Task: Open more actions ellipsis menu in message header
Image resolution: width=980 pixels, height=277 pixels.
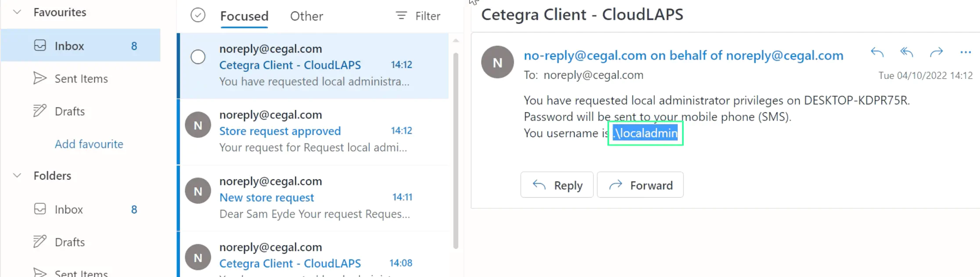Action: [966, 53]
